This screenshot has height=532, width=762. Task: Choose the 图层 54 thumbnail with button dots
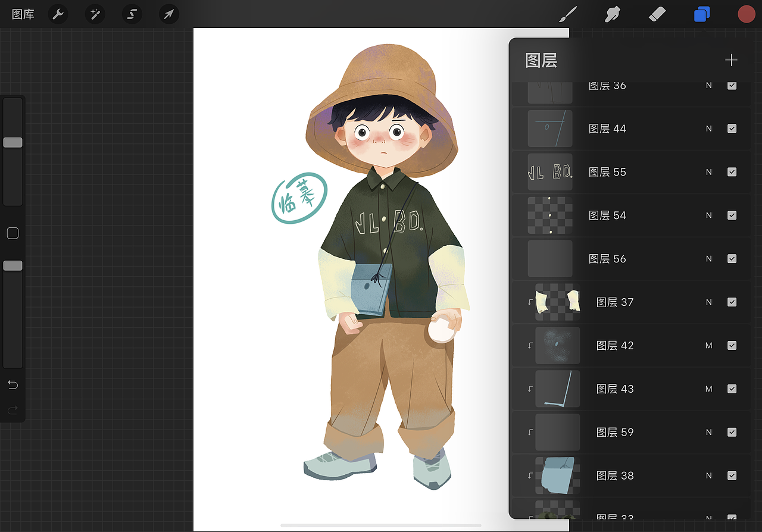pyautogui.click(x=550, y=215)
